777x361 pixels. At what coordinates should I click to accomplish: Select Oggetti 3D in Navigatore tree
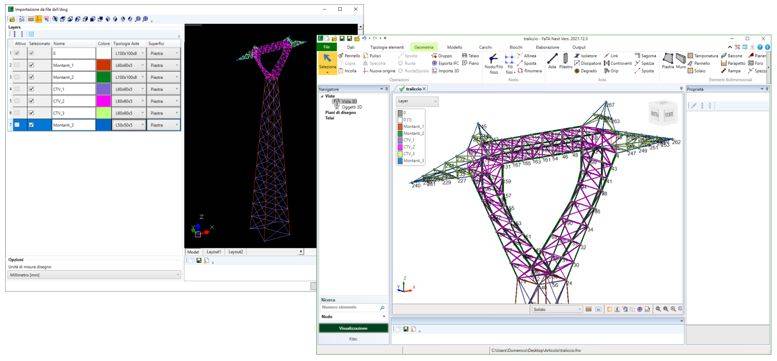point(351,106)
